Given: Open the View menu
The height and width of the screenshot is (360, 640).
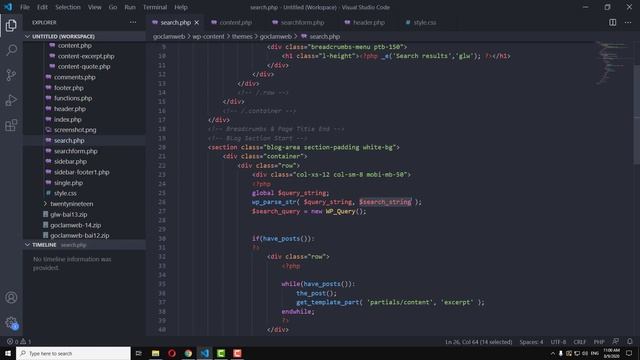Looking at the screenshot, I should (x=94, y=7).
